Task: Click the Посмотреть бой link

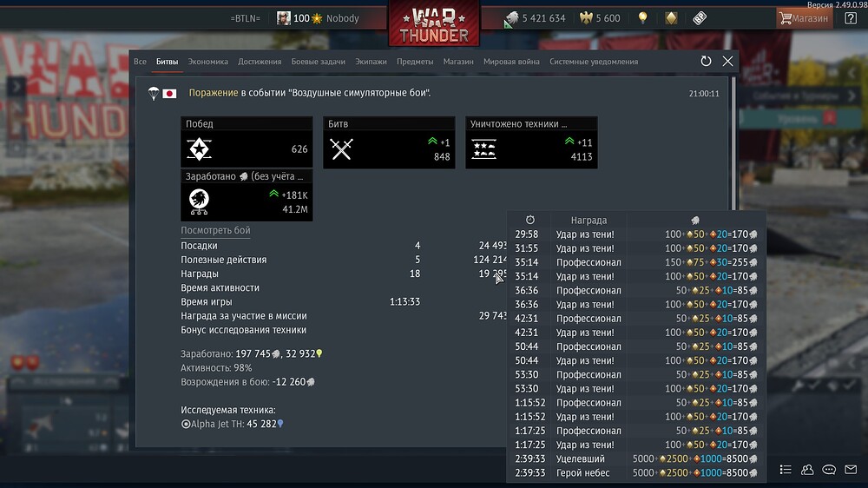Action: (215, 230)
